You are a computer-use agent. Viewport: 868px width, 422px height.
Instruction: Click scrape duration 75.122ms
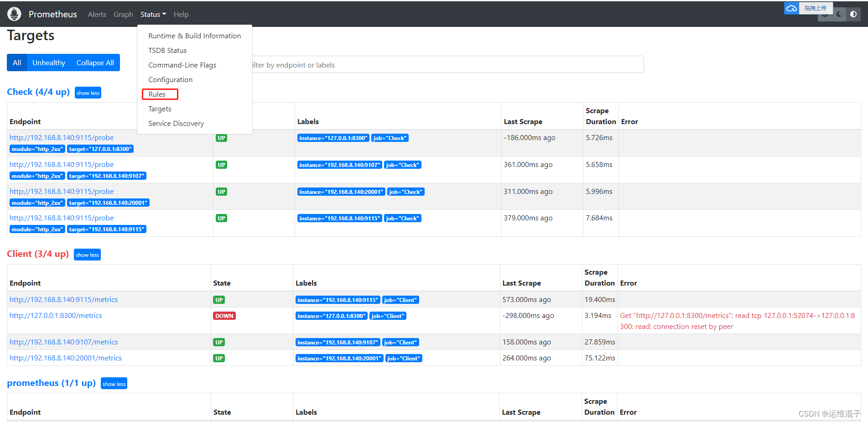click(x=600, y=358)
